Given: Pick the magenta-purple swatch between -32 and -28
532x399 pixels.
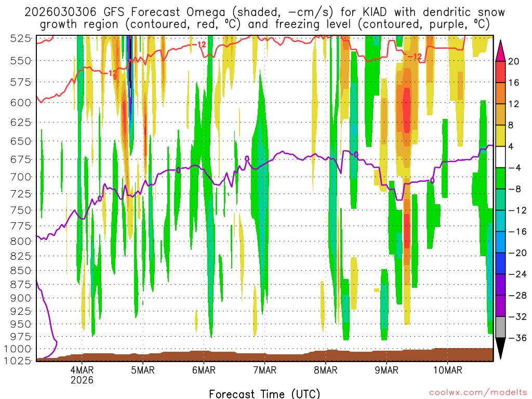Looking at the screenshot, I should pyautogui.click(x=500, y=306).
